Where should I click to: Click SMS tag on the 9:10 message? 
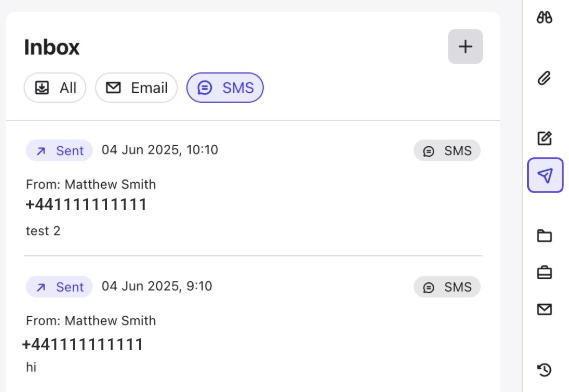[x=447, y=287]
